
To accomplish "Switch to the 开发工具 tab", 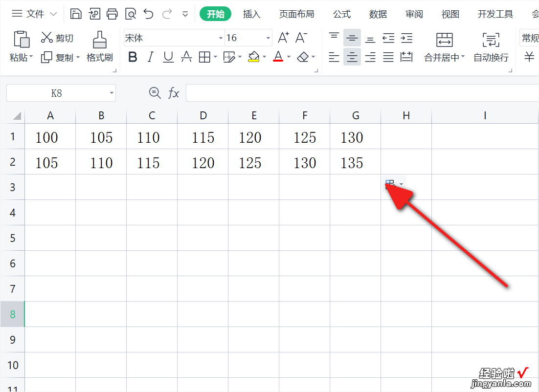I will click(x=495, y=14).
